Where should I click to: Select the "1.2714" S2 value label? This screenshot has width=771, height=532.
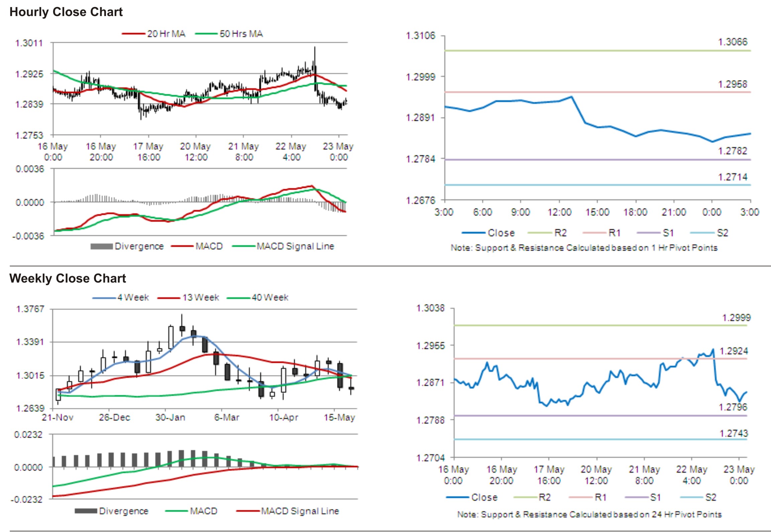732,177
